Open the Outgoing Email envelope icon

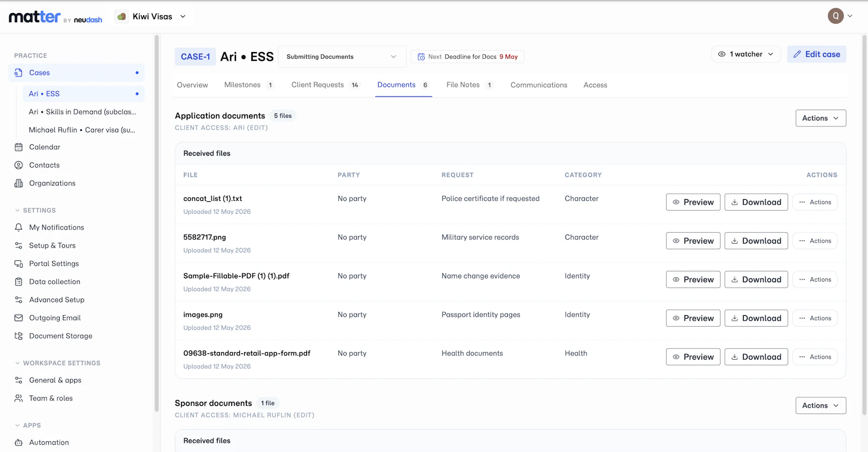click(x=18, y=318)
